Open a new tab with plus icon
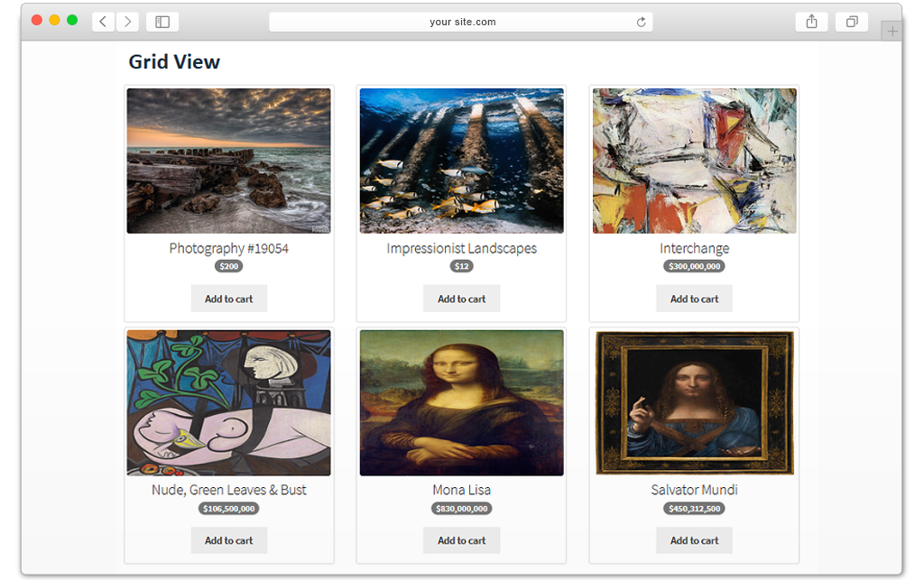Image resolution: width=924 pixels, height=580 pixels. tap(892, 32)
